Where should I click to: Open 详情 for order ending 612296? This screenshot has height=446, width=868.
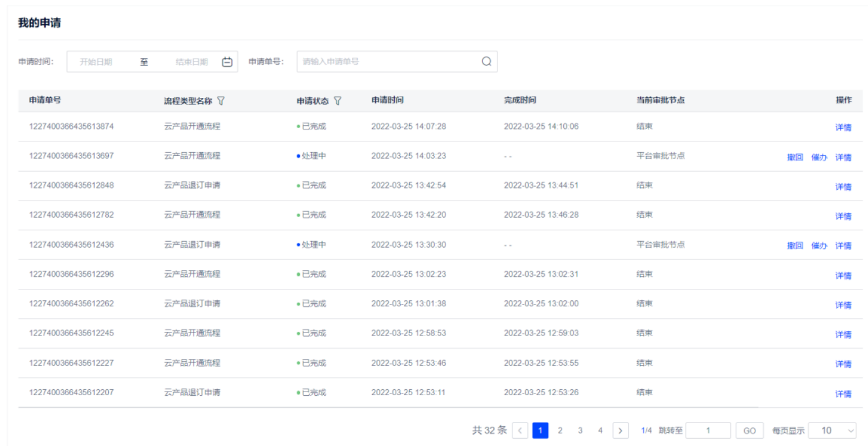tap(843, 276)
